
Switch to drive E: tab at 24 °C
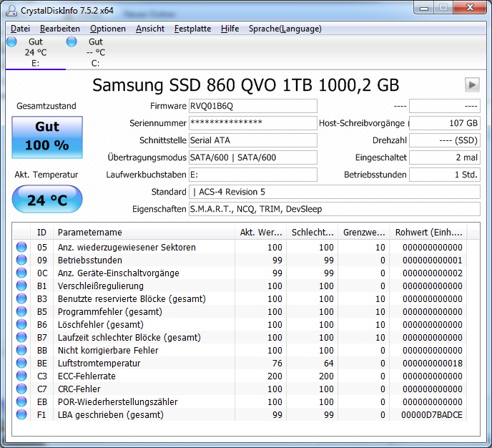pos(36,52)
